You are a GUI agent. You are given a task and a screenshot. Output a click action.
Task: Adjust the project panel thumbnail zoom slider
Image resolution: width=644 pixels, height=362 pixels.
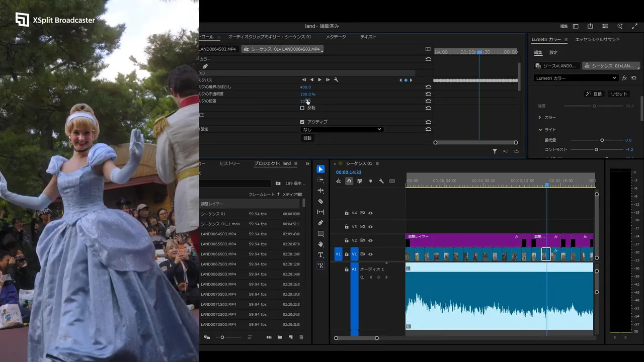[223, 337]
